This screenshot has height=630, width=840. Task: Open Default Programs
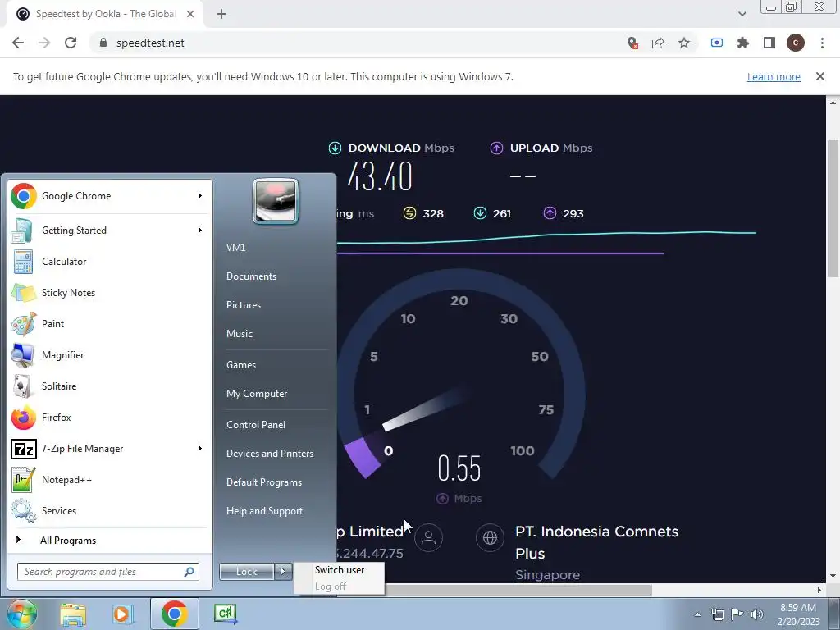(x=264, y=482)
